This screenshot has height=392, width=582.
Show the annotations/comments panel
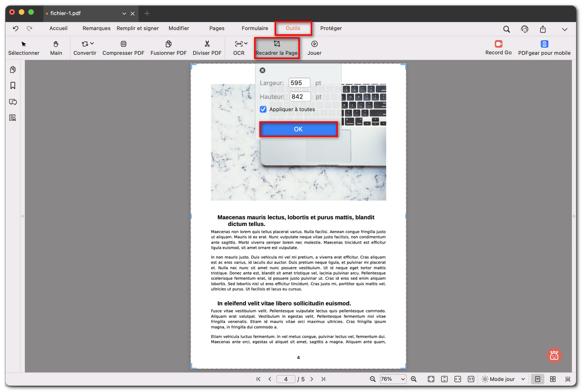click(x=13, y=102)
